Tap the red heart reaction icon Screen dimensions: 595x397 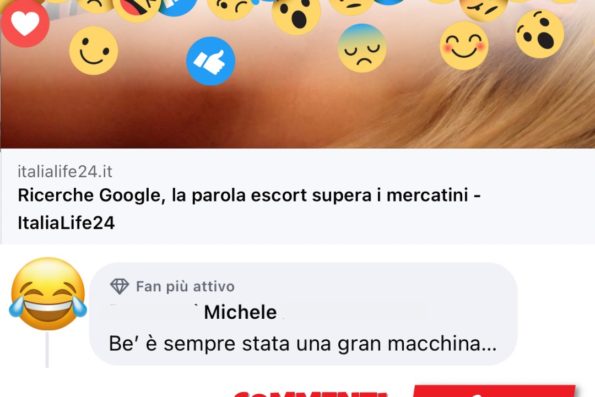coord(25,23)
